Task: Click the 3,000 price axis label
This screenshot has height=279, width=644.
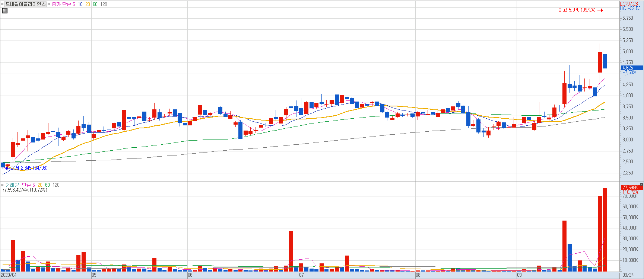Action: coord(628,140)
